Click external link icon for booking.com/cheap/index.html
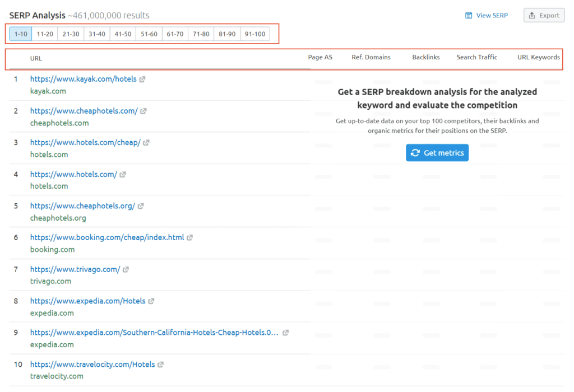Image resolution: width=574 pixels, height=392 pixels. [189, 237]
